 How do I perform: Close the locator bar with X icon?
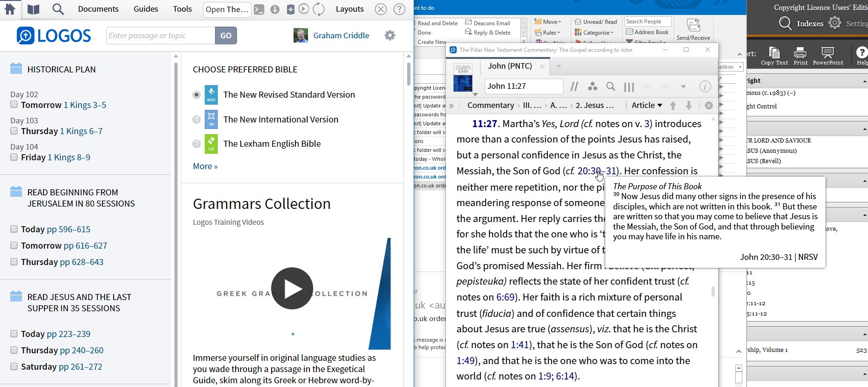click(709, 106)
